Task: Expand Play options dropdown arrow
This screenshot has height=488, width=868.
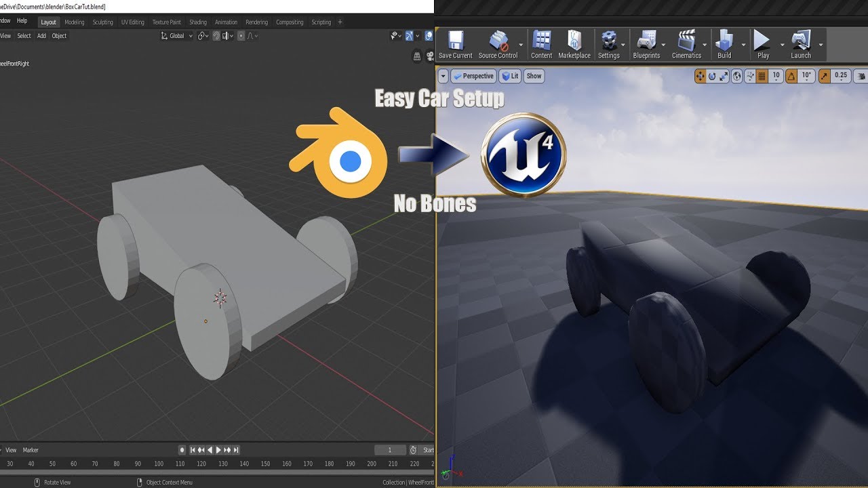Action: pos(781,45)
